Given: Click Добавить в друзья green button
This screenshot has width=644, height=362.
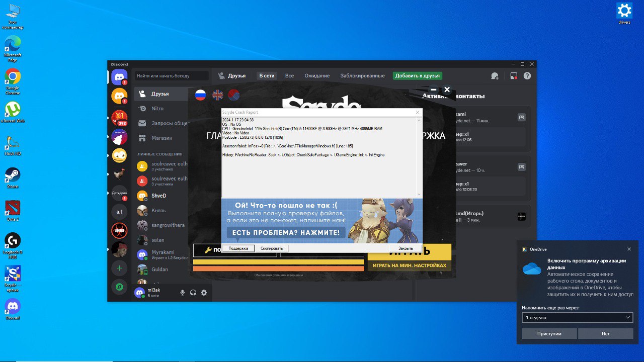Looking at the screenshot, I should [417, 76].
